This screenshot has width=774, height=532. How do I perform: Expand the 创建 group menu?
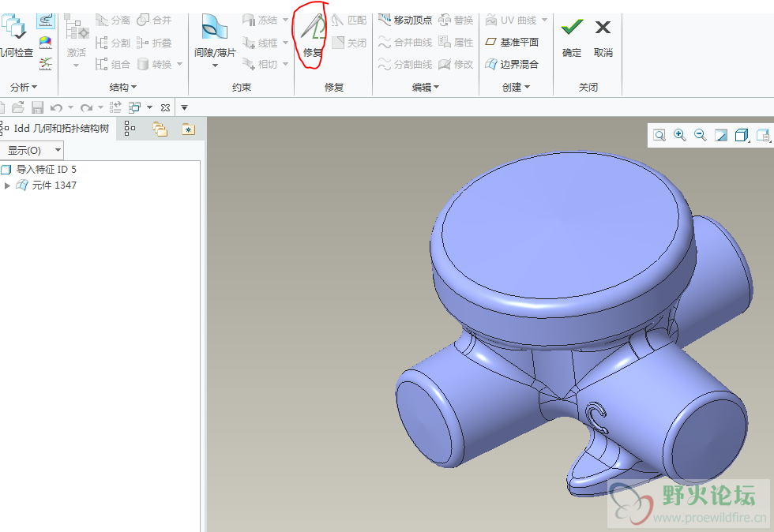click(x=516, y=88)
